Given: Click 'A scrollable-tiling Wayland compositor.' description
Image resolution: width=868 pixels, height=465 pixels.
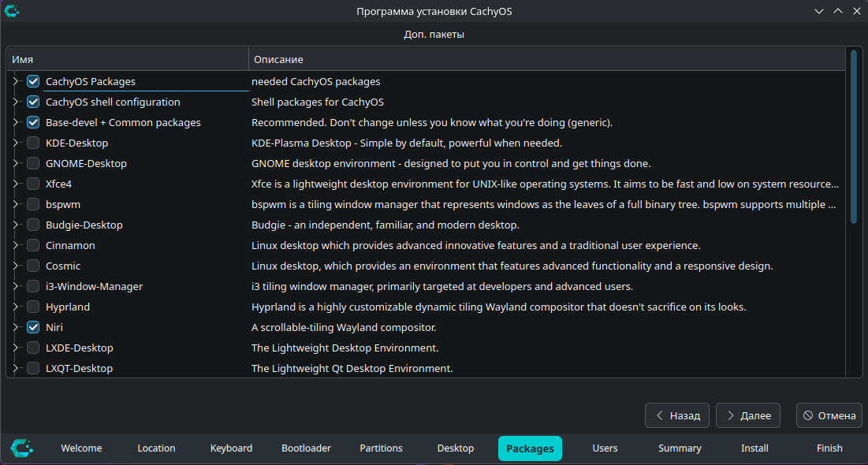Looking at the screenshot, I should pos(344,327).
